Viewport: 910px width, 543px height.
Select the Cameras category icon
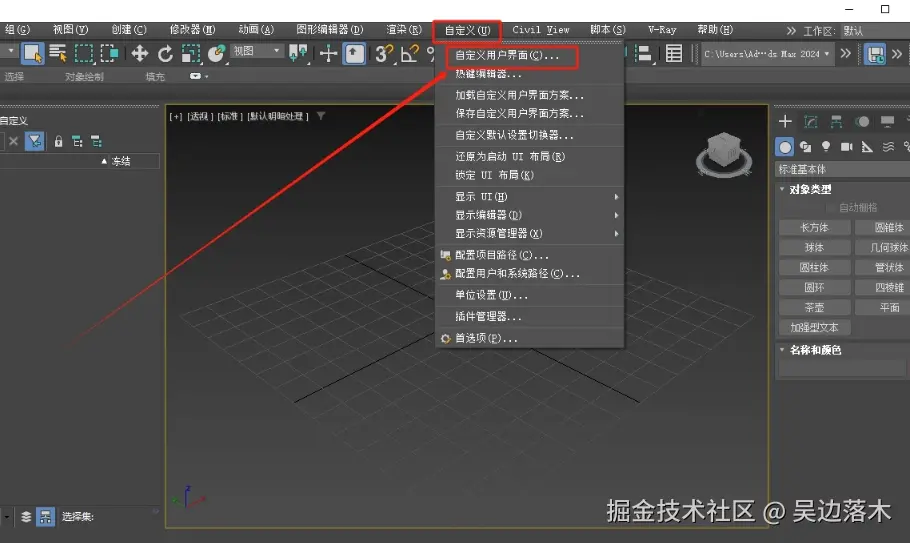tap(847, 147)
